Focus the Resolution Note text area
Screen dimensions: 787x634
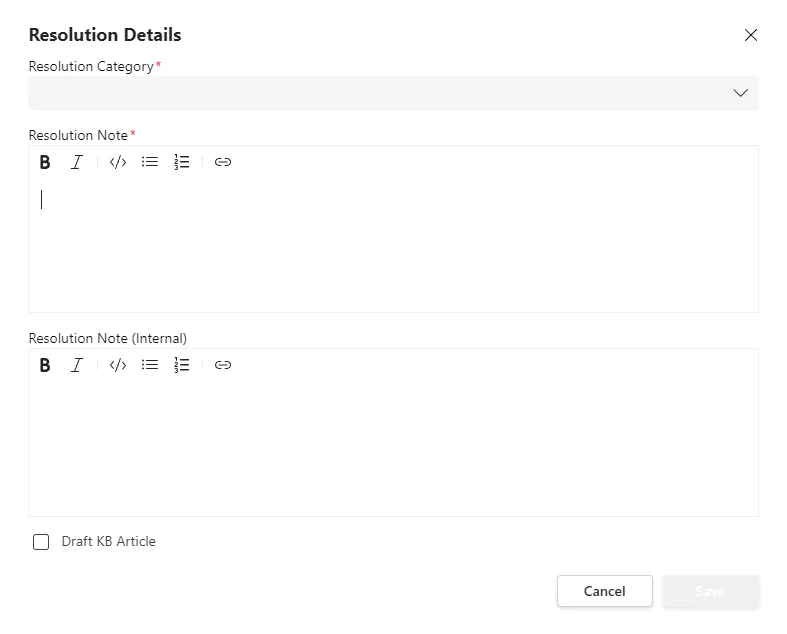click(x=394, y=245)
